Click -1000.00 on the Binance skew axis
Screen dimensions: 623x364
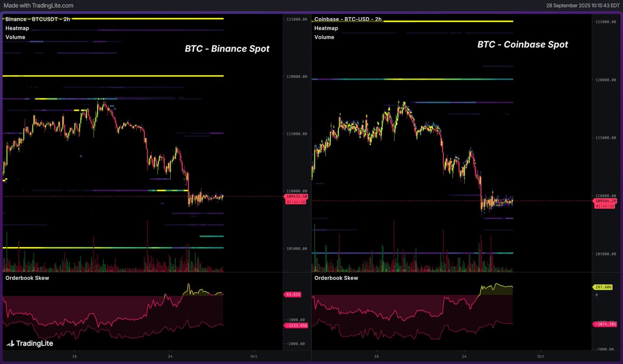(x=296, y=320)
